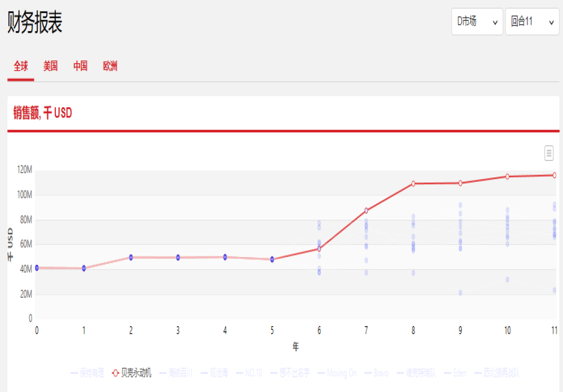Open the D市场 market dropdown
563x392 pixels.
477,22
